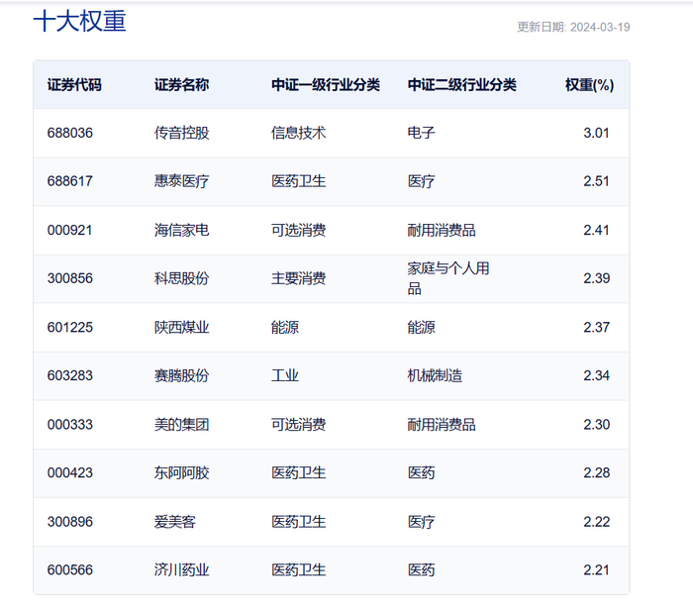
Task: Click weight value 2.22
Action: click(x=596, y=522)
